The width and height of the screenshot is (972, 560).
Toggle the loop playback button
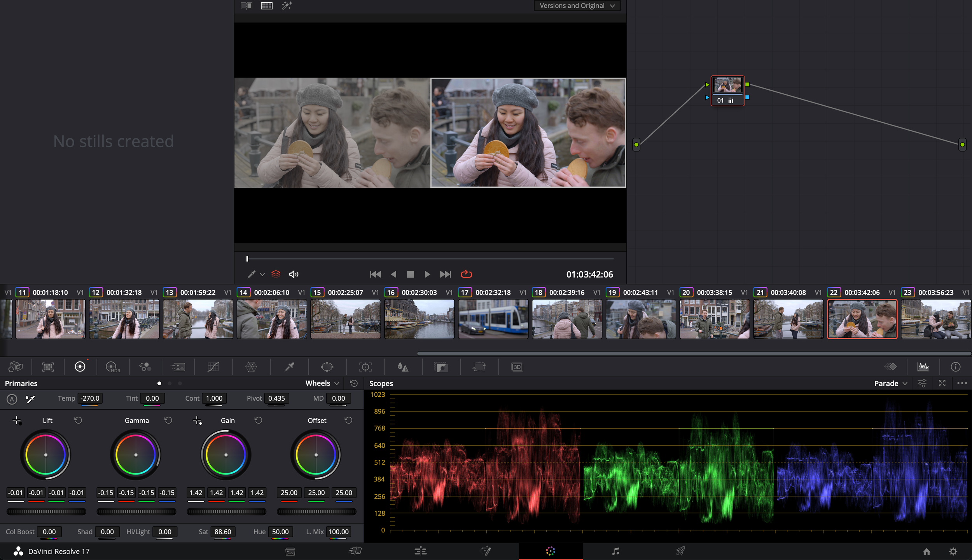pyautogui.click(x=466, y=274)
